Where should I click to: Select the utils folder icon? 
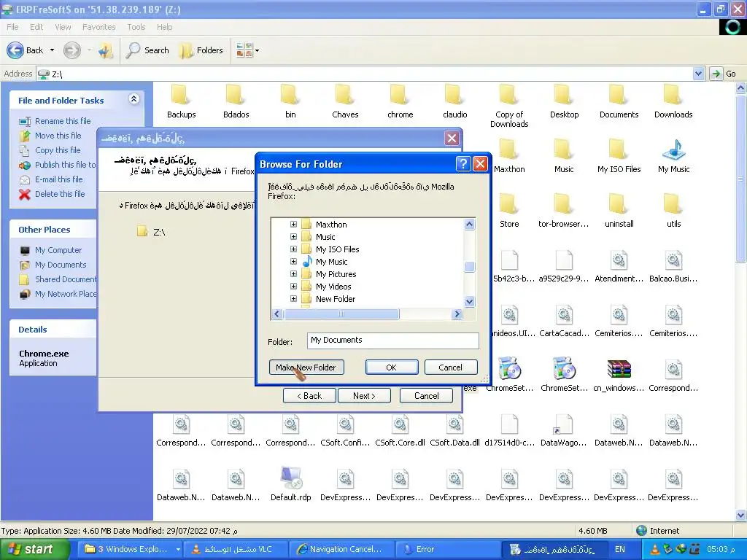click(x=673, y=204)
